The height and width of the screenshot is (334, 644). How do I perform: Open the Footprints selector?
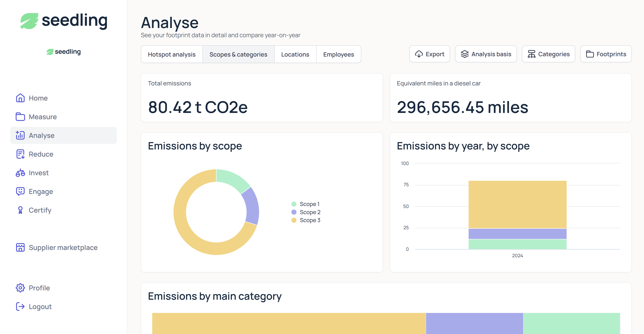606,54
